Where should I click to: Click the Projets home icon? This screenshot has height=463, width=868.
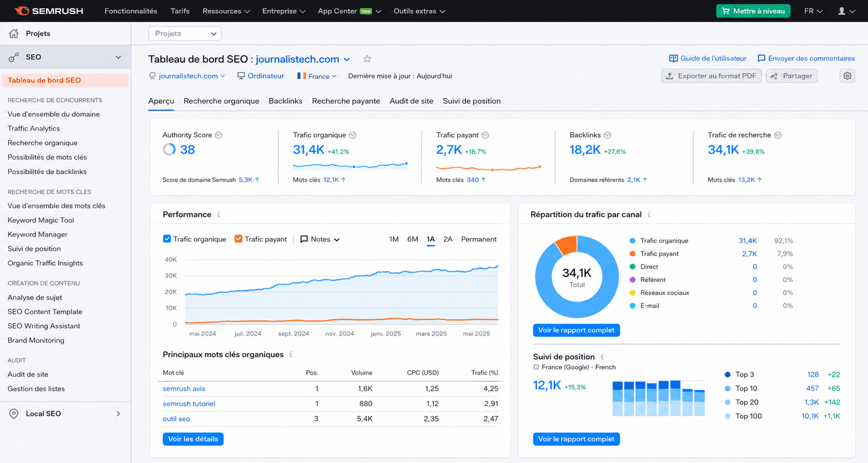click(x=14, y=34)
